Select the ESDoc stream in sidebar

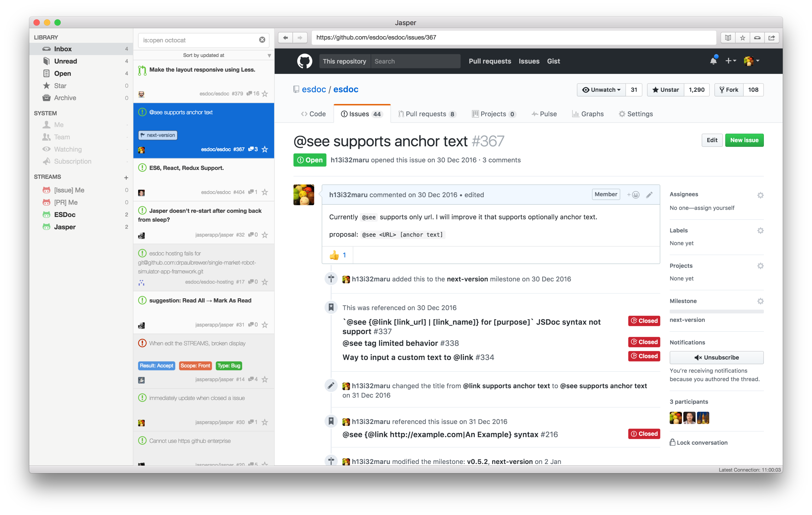65,215
